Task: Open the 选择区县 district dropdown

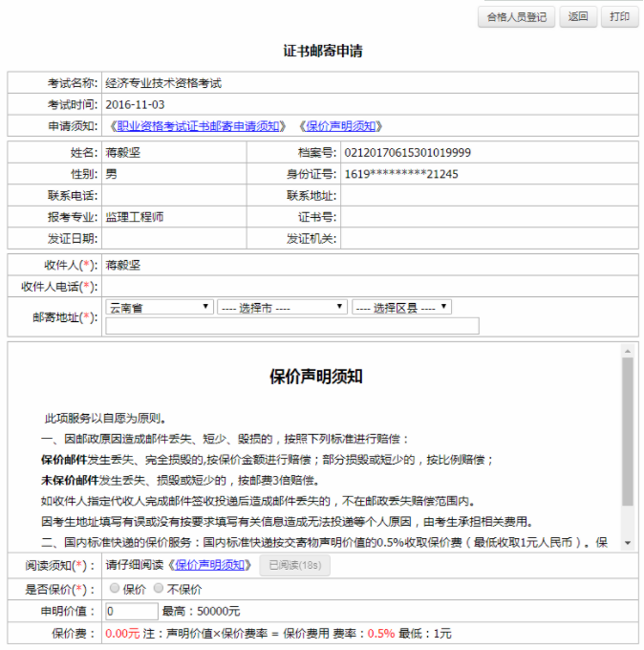Action: point(401,308)
